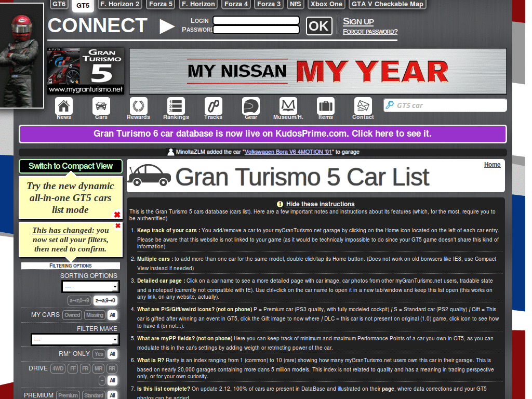Click the user icon next to MinoltaZLM
532x399 pixels.
(x=171, y=152)
